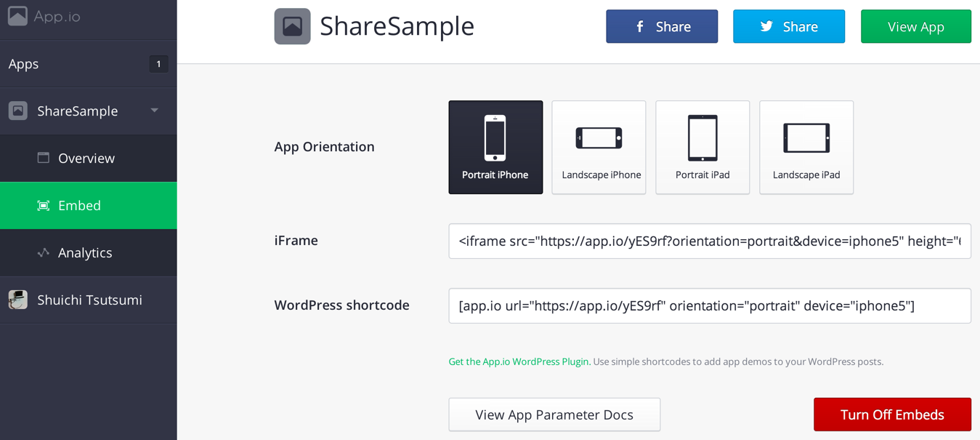Click the Analytics graph icon
The width and height of the screenshot is (980, 440).
pyautogui.click(x=44, y=252)
